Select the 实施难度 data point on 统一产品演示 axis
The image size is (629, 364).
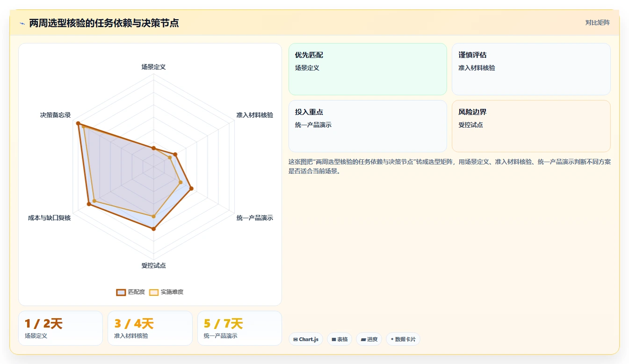(181, 182)
